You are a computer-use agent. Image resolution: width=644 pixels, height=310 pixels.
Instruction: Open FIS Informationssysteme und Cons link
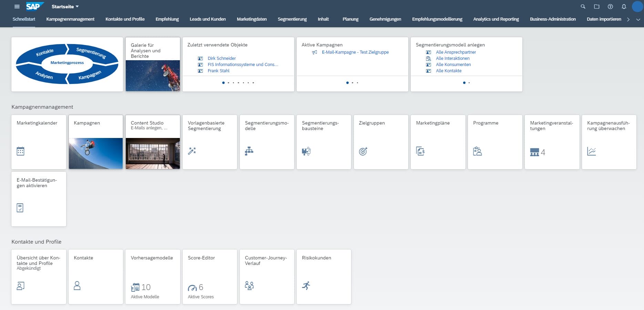(243, 65)
